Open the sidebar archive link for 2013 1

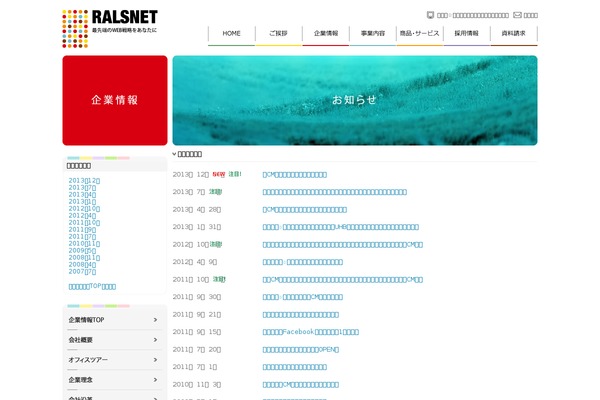[82, 201]
